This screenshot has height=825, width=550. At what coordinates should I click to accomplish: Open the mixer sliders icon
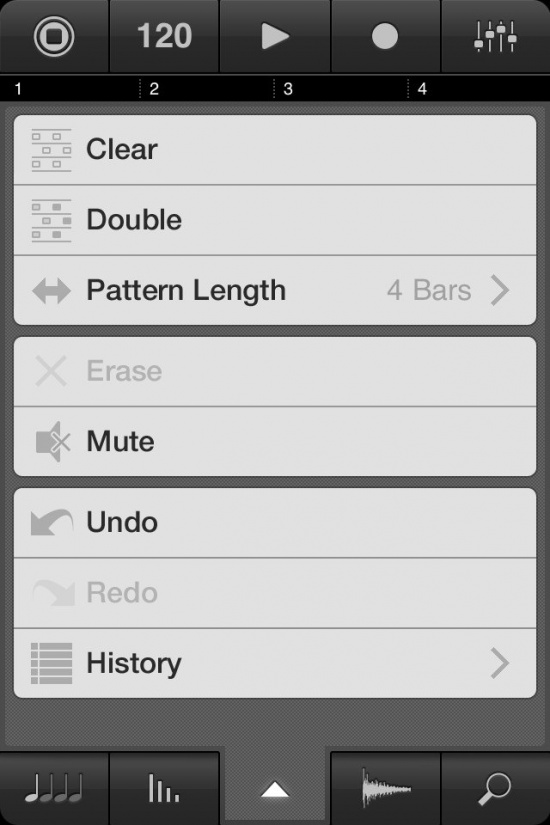click(x=495, y=36)
